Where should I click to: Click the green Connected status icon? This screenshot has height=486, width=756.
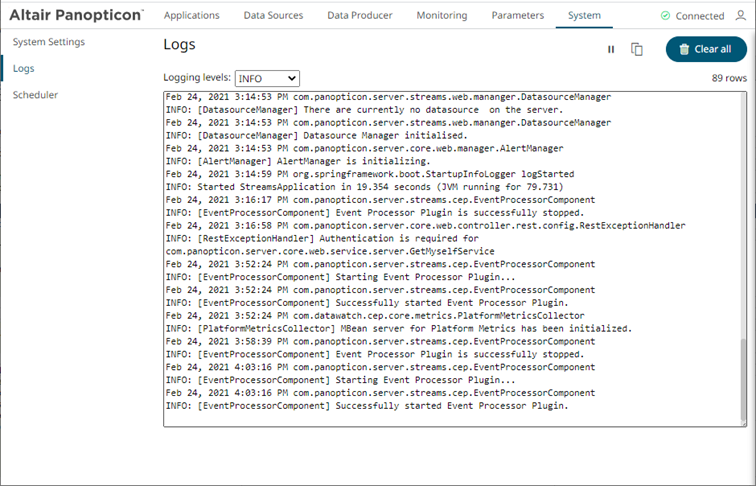(665, 15)
